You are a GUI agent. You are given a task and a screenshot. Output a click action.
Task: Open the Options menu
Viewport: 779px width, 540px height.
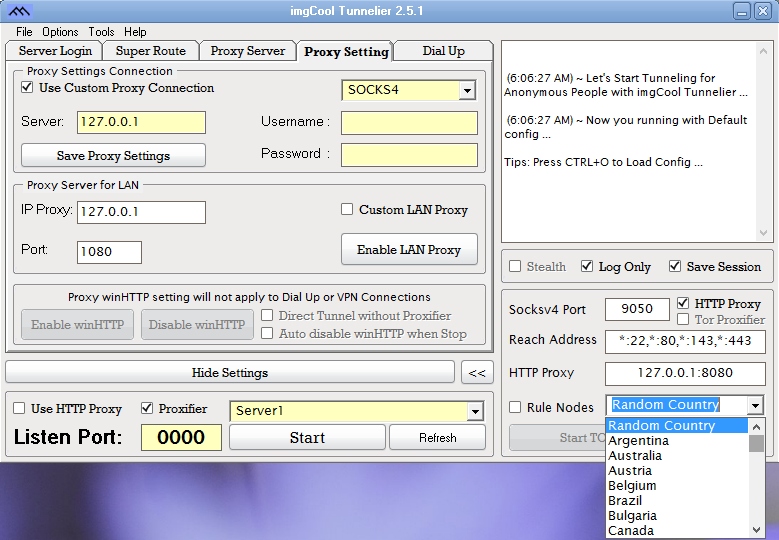pyautogui.click(x=60, y=32)
